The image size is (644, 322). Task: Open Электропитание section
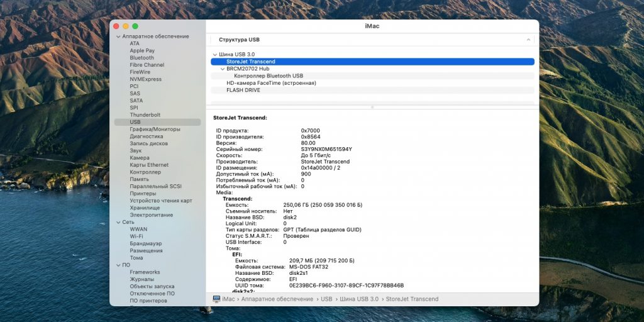(152, 215)
